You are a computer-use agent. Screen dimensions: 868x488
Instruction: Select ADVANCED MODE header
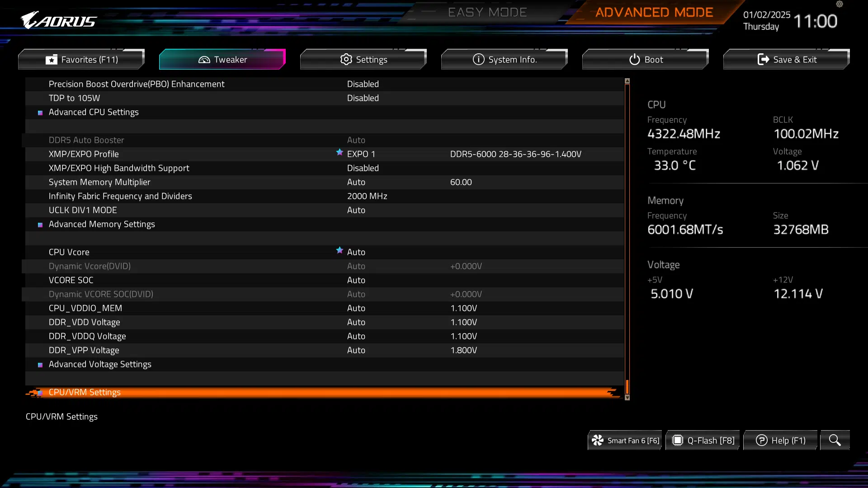click(x=654, y=12)
